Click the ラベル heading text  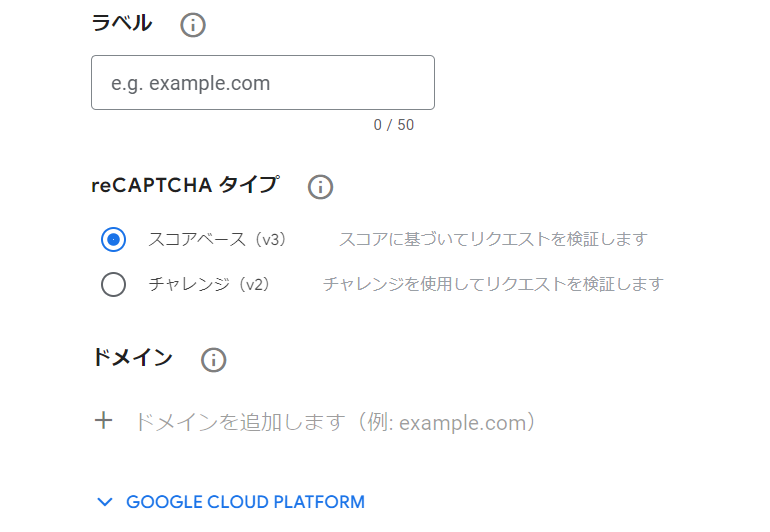tap(122, 24)
